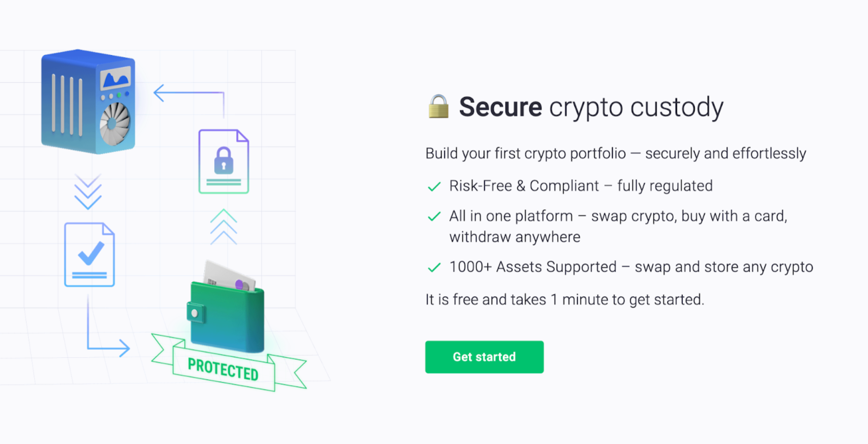868x444 pixels.
Task: Click the PROTECTED ribbon banner
Action: (223, 369)
